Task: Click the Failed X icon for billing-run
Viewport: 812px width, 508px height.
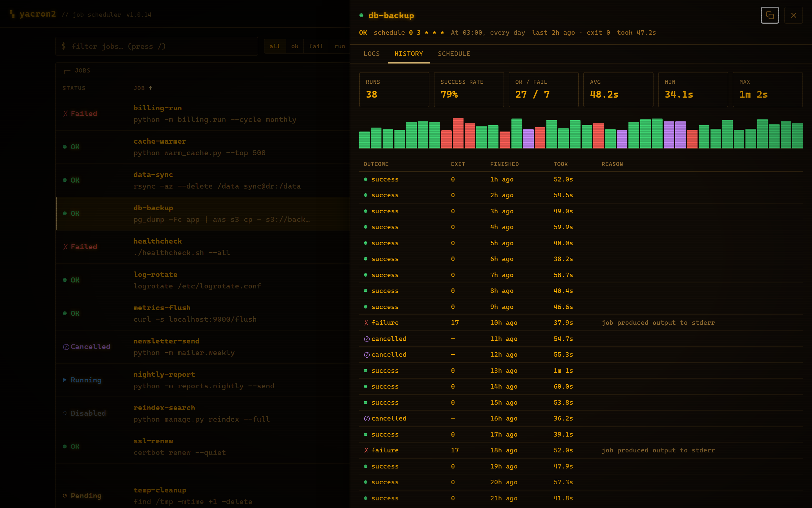Action: click(65, 113)
